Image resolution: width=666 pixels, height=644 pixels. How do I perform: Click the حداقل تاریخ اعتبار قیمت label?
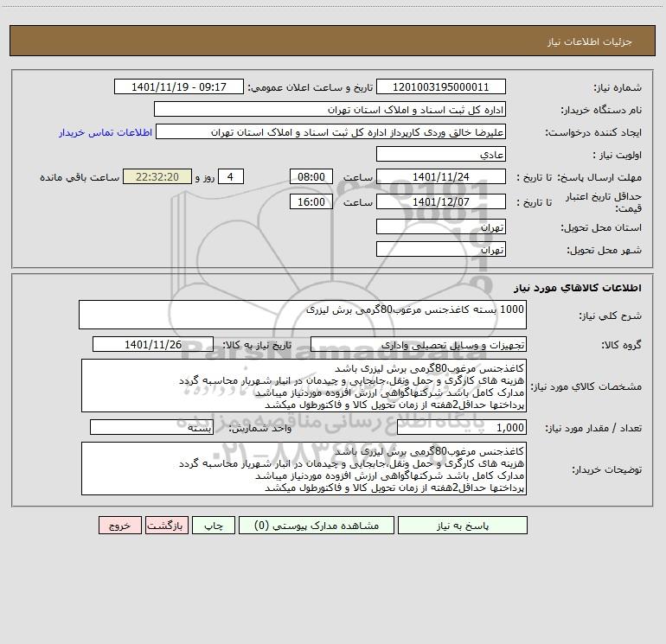coord(604,202)
